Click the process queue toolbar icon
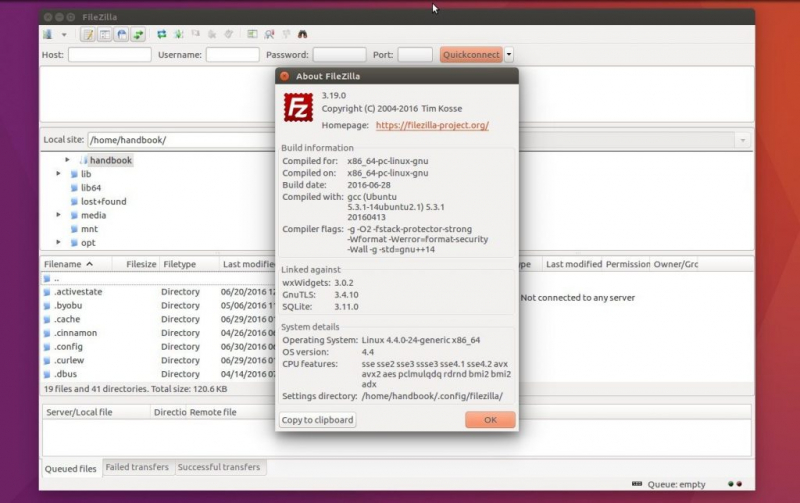800x503 pixels. pos(178,35)
